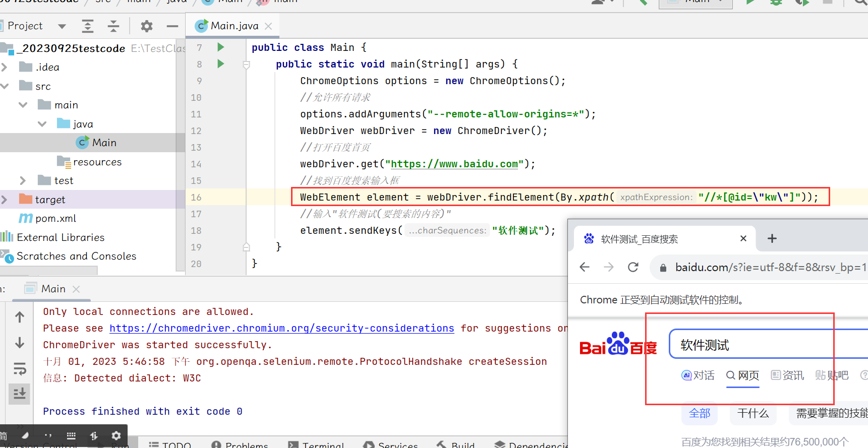Run class Main from line 7 gutter arrow
This screenshot has width=868, height=448.
tap(220, 47)
